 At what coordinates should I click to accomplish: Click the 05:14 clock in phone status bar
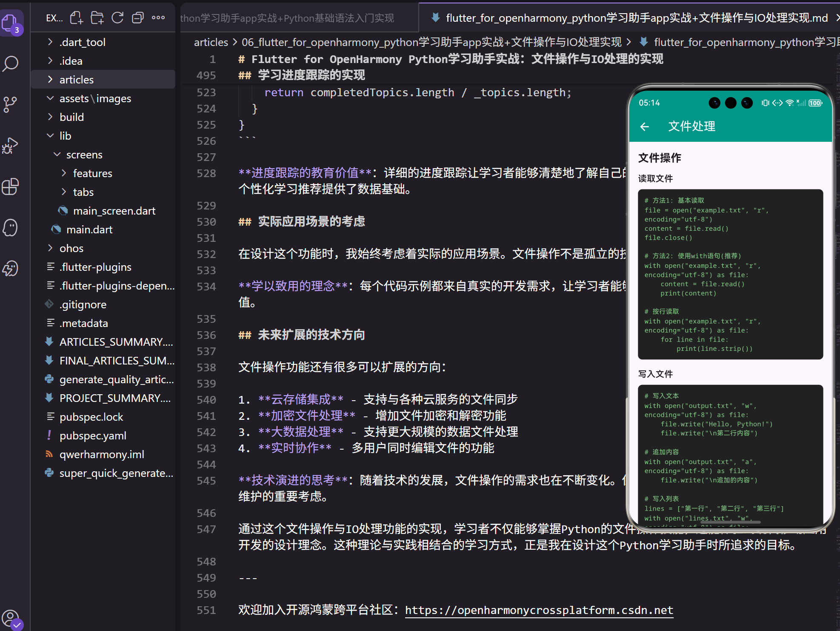[649, 103]
